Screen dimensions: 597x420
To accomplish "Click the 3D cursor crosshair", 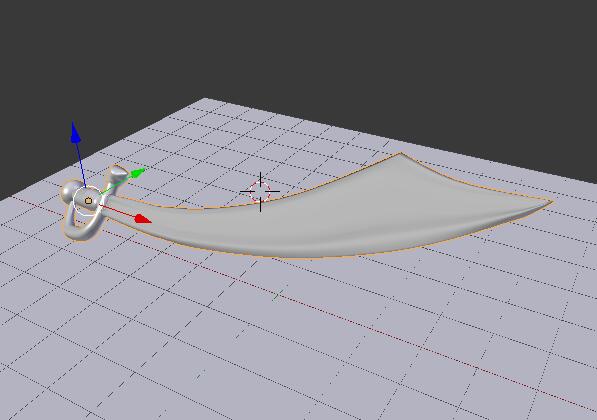I will click(260, 192).
